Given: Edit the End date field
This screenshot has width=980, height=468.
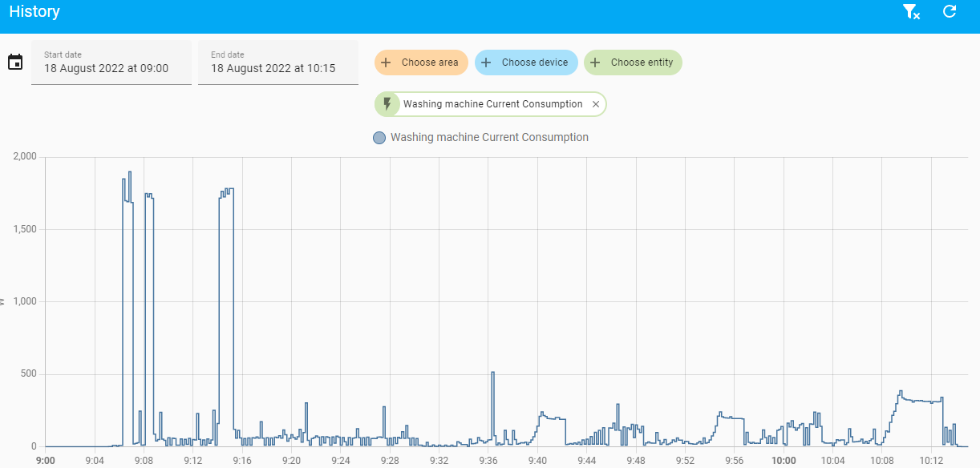Looking at the screenshot, I should point(278,62).
